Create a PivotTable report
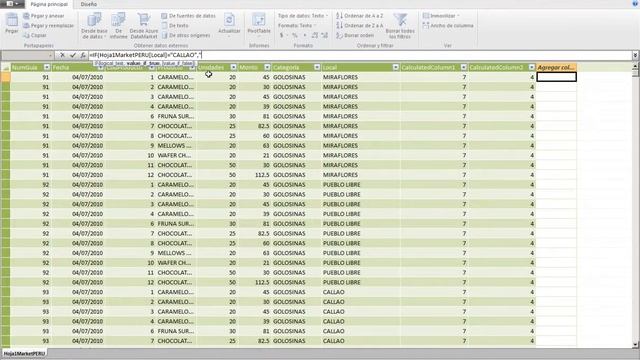640x360 pixels. point(259,23)
